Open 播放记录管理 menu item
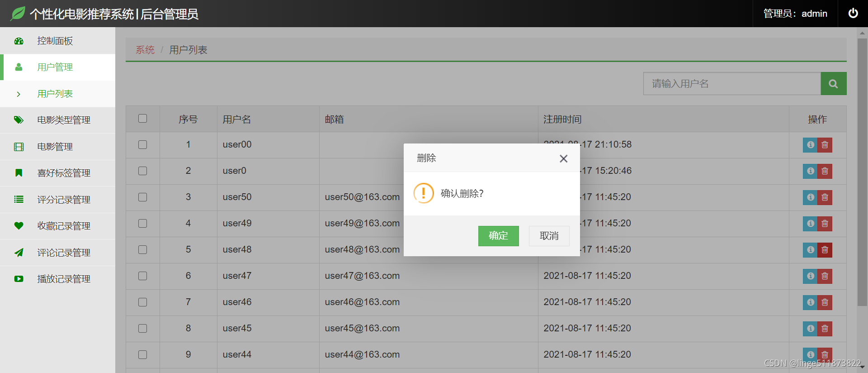The width and height of the screenshot is (868, 373). 57,279
